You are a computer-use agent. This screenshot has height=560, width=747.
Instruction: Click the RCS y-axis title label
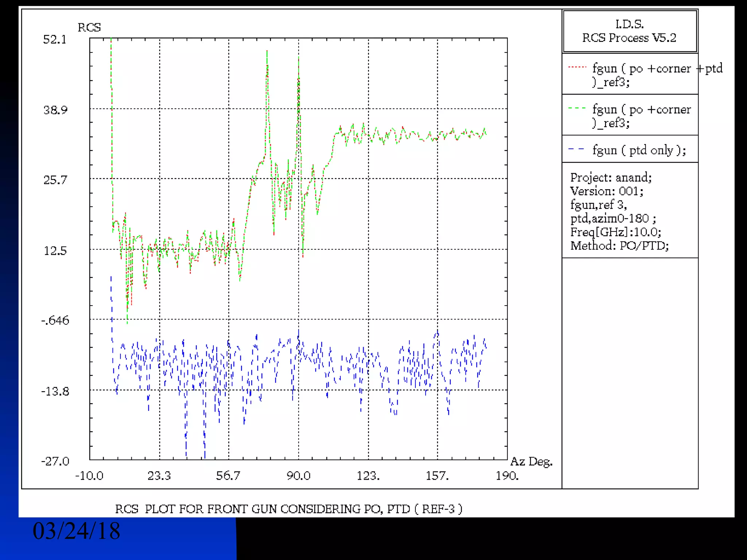coord(89,28)
